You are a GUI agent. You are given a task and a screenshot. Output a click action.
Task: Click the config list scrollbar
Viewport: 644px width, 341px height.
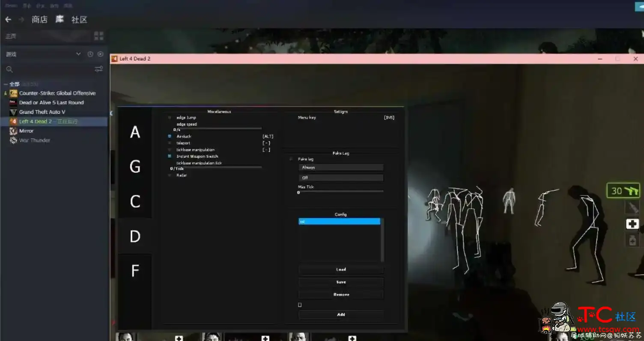[382, 240]
